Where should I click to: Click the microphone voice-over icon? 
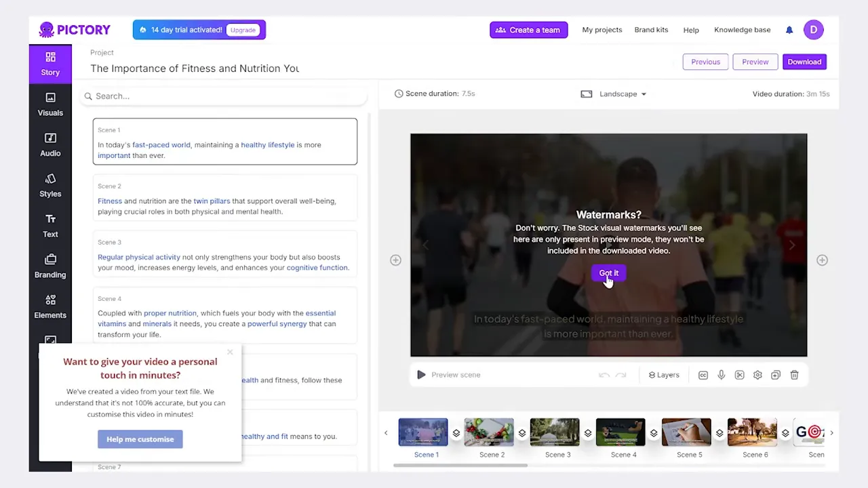click(722, 375)
